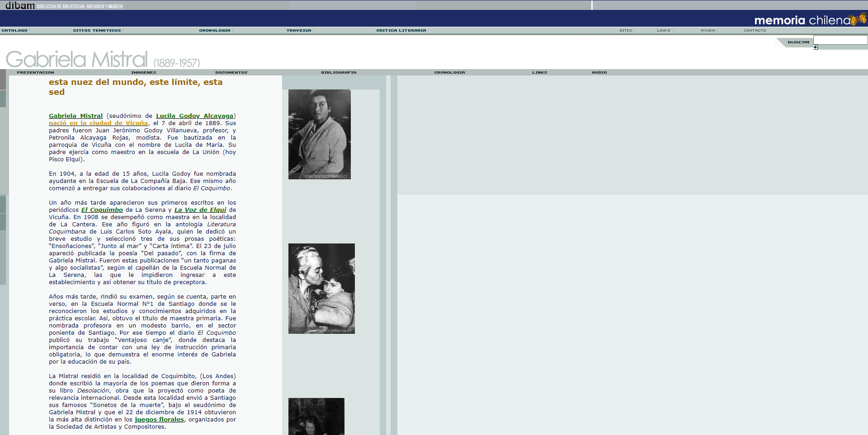Switch to the Imagenes tab
This screenshot has width=868, height=435.
143,72
